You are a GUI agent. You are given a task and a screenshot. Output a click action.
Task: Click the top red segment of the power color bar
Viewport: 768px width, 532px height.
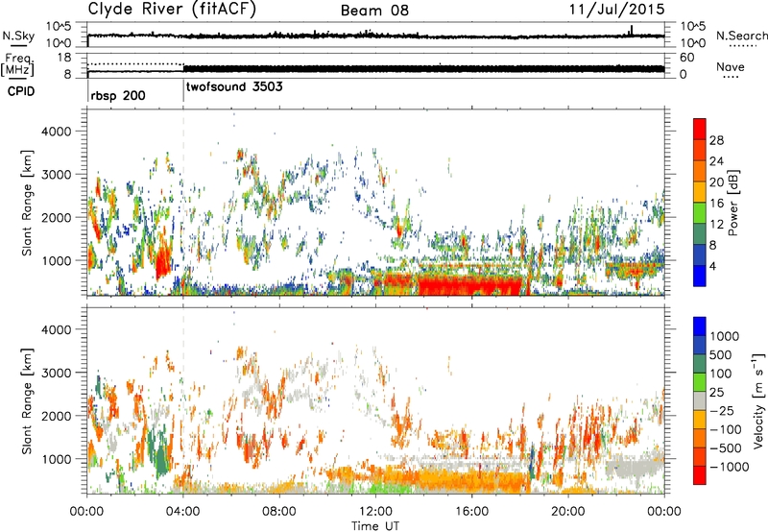point(700,129)
